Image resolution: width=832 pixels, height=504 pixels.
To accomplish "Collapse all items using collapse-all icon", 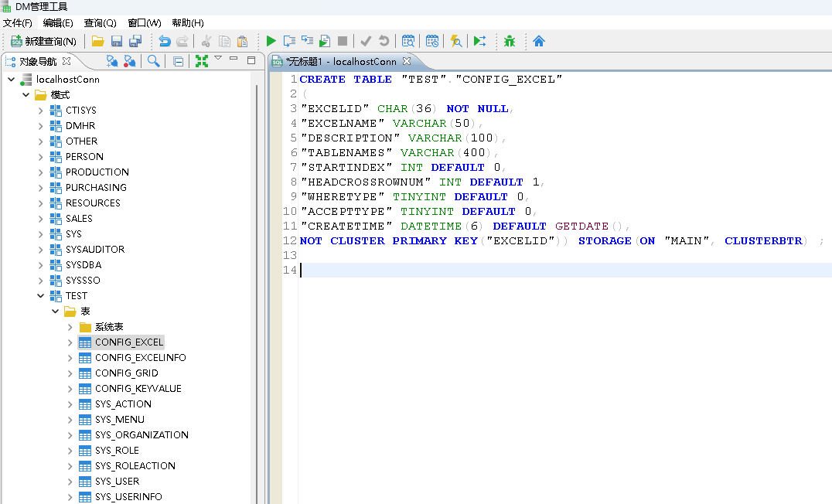I will (178, 62).
